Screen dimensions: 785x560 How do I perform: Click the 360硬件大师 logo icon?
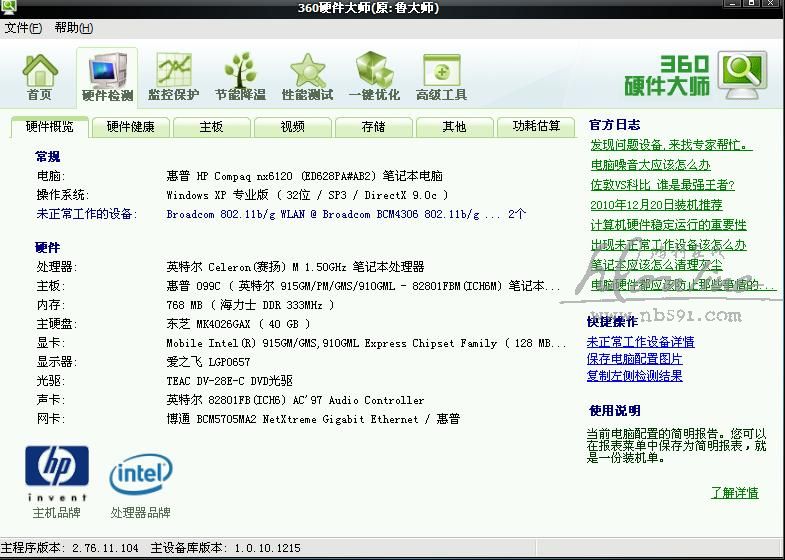[x=742, y=75]
